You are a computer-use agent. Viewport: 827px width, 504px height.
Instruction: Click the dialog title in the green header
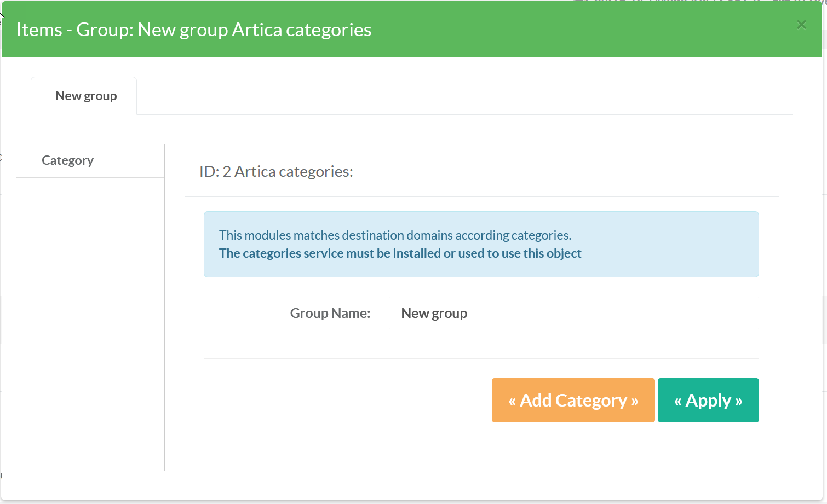click(194, 30)
